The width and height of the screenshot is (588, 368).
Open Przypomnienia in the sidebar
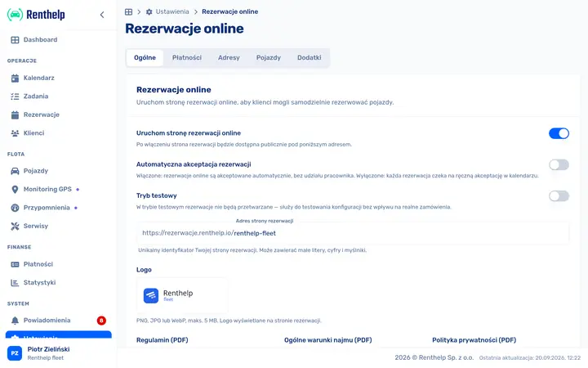point(58,208)
